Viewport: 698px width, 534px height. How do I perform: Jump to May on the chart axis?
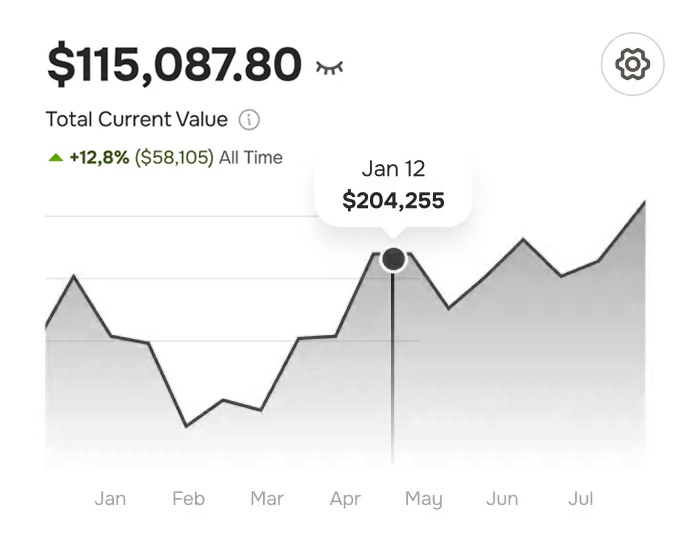pos(423,498)
